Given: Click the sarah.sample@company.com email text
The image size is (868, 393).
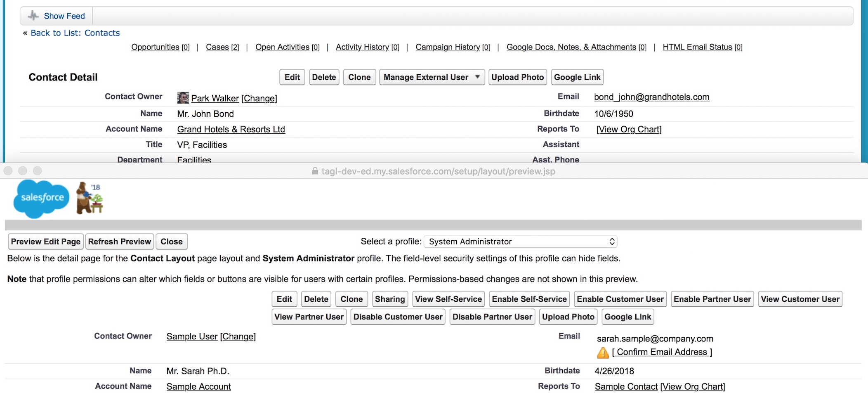Looking at the screenshot, I should click(x=655, y=339).
